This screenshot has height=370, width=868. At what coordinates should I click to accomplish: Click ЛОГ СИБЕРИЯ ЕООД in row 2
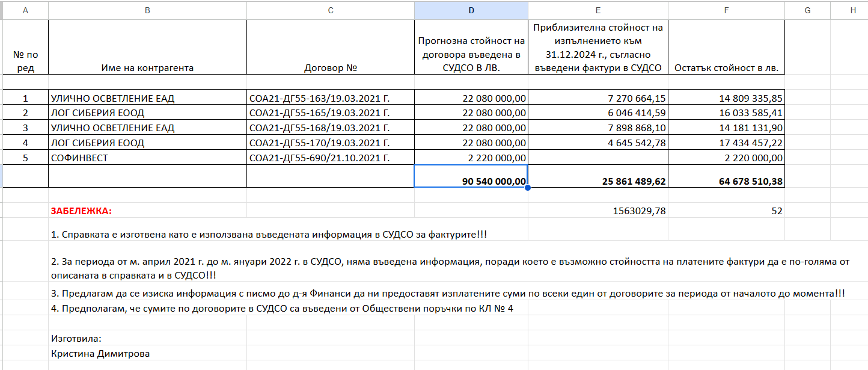pos(148,113)
